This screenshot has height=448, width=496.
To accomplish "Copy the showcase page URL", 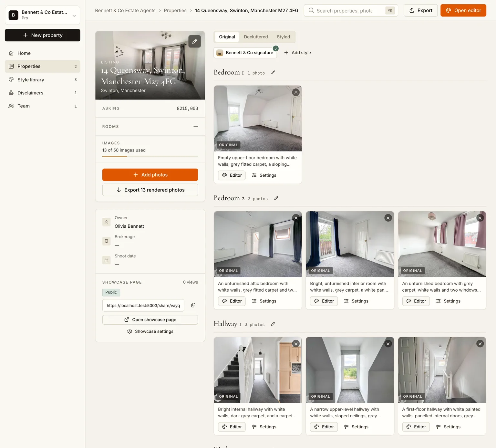I will 193,305.
